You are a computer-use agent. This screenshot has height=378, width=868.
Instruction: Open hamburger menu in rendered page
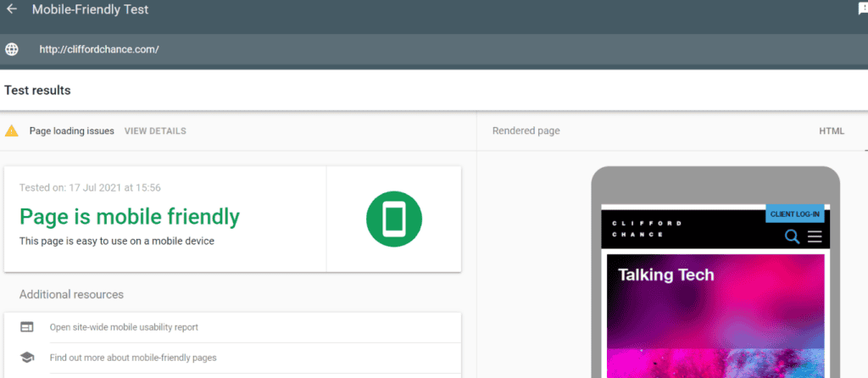[x=815, y=236]
